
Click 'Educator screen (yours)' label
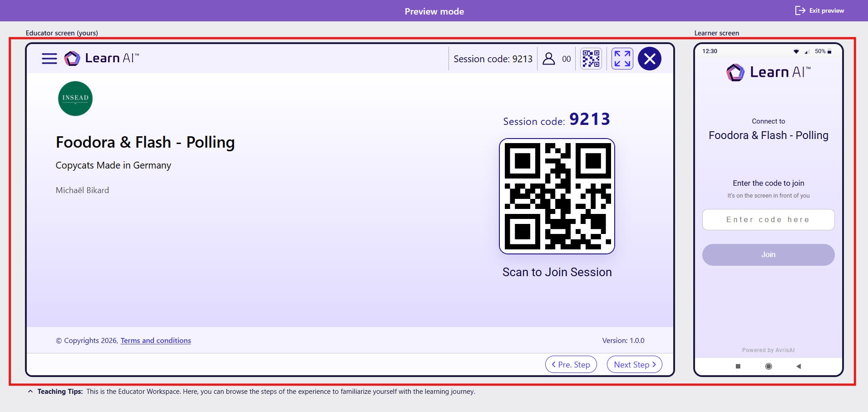(x=62, y=33)
